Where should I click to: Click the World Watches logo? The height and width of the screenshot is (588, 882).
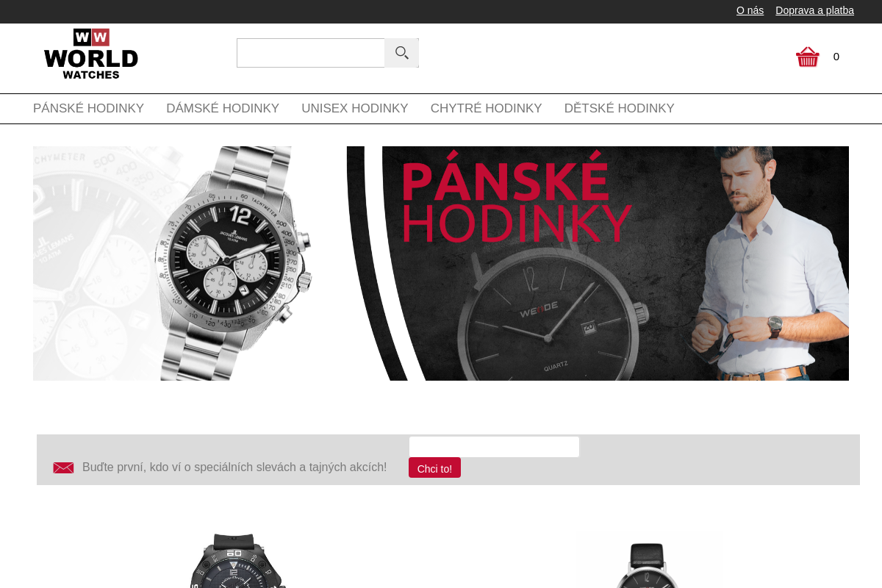[x=90, y=54]
